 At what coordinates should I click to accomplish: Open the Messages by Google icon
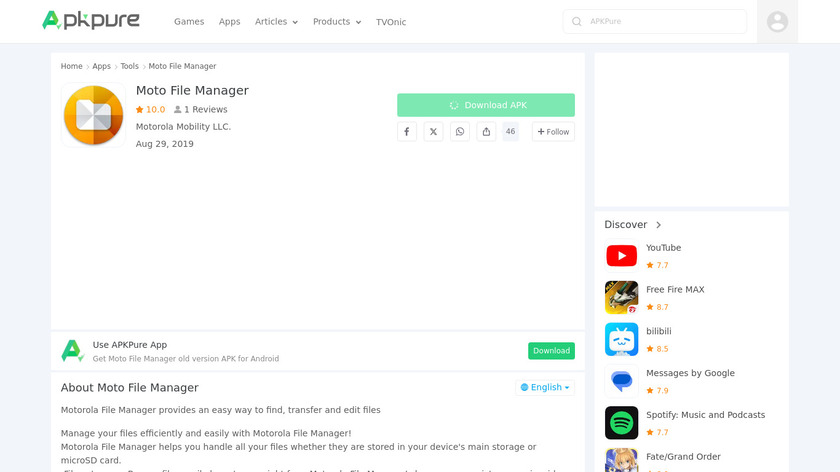(x=621, y=381)
